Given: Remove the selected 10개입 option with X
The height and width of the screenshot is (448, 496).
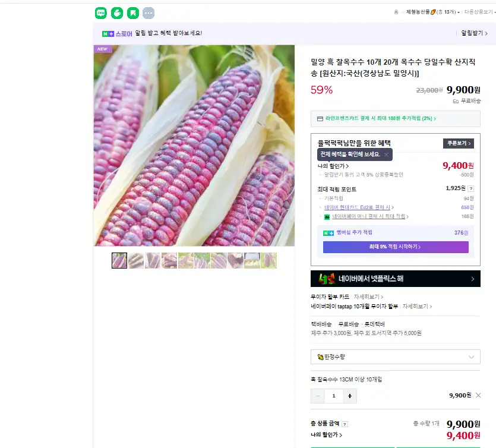Looking at the screenshot, I should click(x=478, y=395).
